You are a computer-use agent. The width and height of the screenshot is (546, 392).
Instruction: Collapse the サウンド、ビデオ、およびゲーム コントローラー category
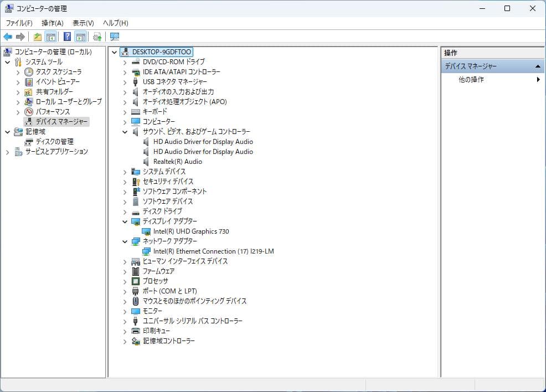click(x=124, y=132)
